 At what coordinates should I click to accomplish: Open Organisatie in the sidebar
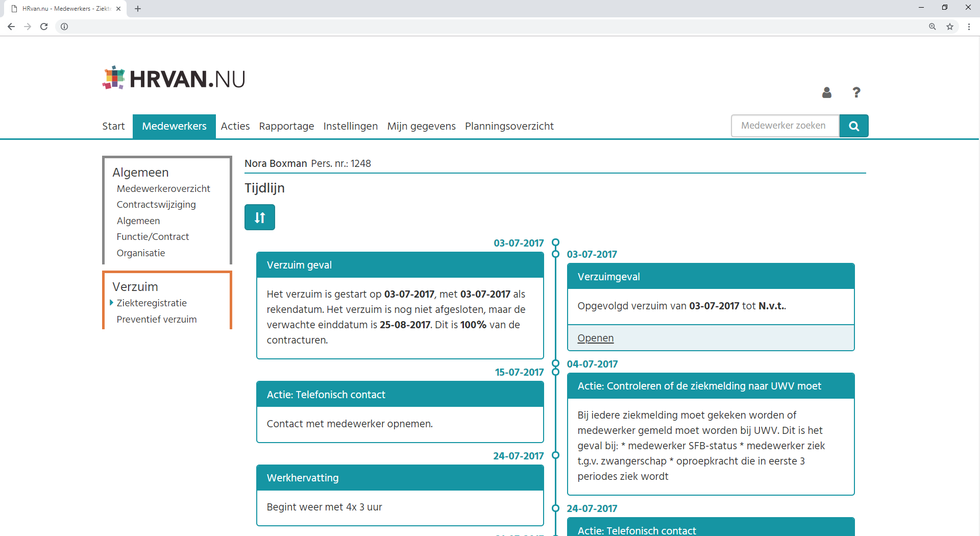tap(141, 253)
